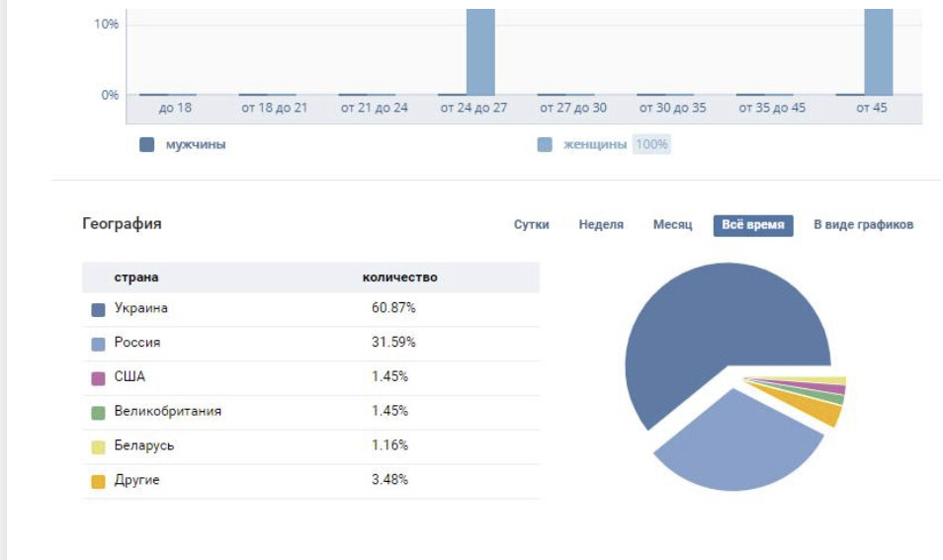Click the от 27 до 30 axis label
Screen dimensions: 943x560
pyautogui.click(x=573, y=108)
